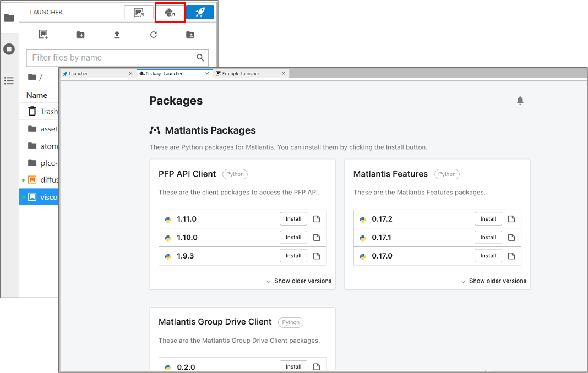Open the Package Launcher python icon button
Image resolution: width=588 pixels, height=373 pixels.
pyautogui.click(x=170, y=12)
